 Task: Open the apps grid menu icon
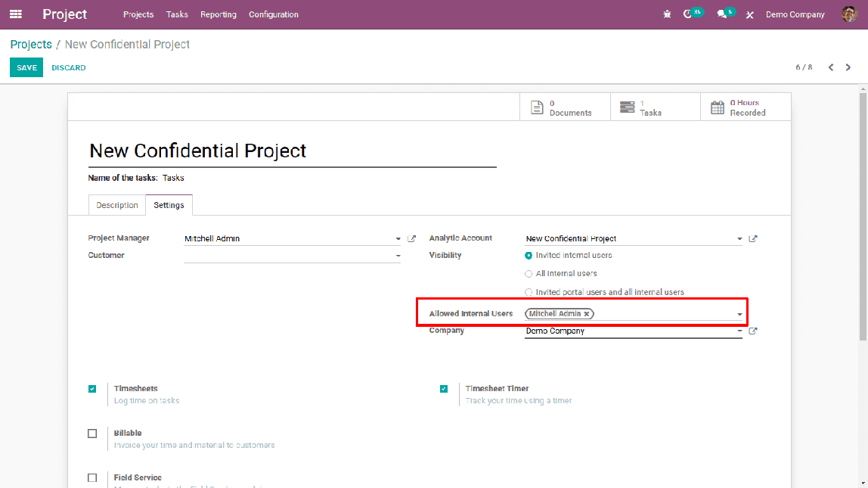[x=16, y=14]
